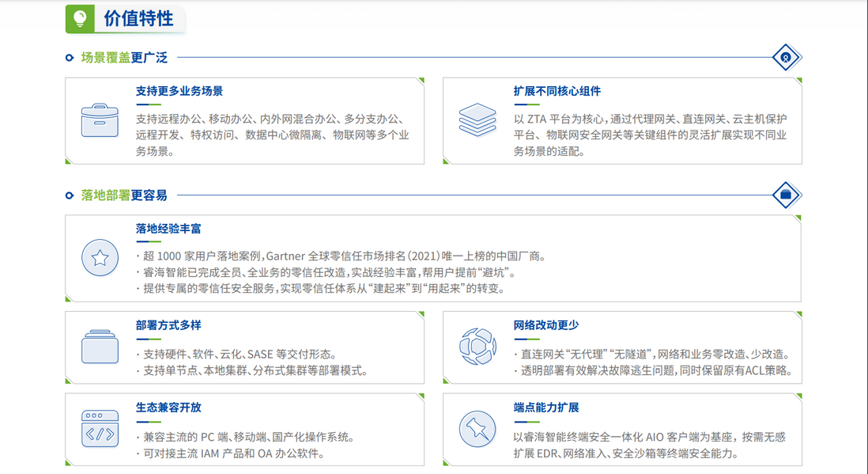Click the line starting 远程开发、特权访问
The height and width of the screenshot is (474, 868).
[x=273, y=135]
